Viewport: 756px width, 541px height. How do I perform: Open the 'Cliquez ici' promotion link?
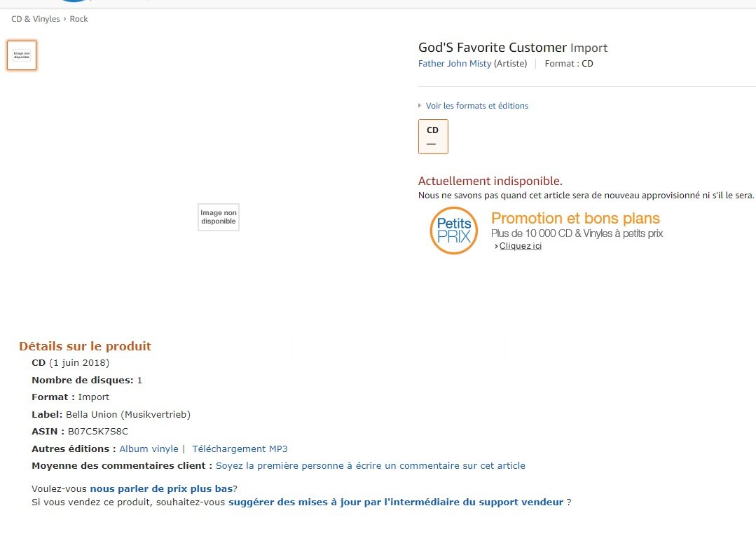point(521,246)
